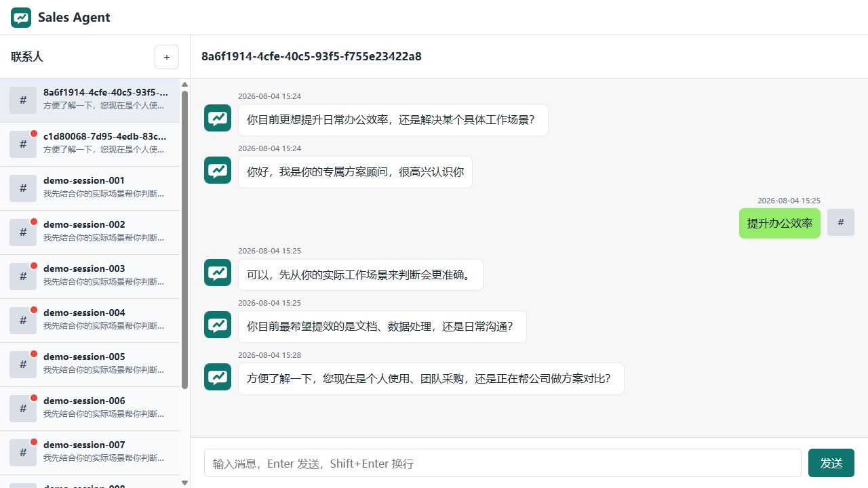The image size is (868, 488).
Task: Click agent avatar beside 文档、数据处理 message
Action: (218, 325)
